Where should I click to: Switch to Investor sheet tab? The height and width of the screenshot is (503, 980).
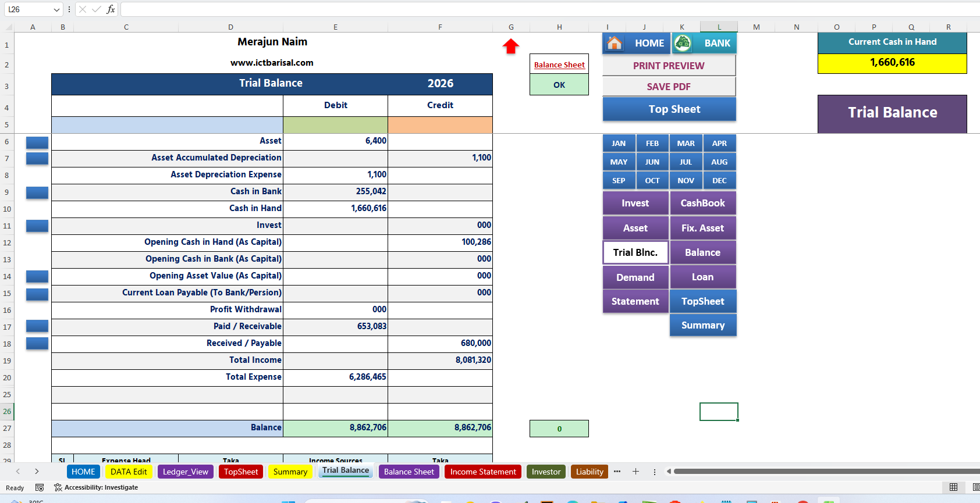pyautogui.click(x=546, y=472)
